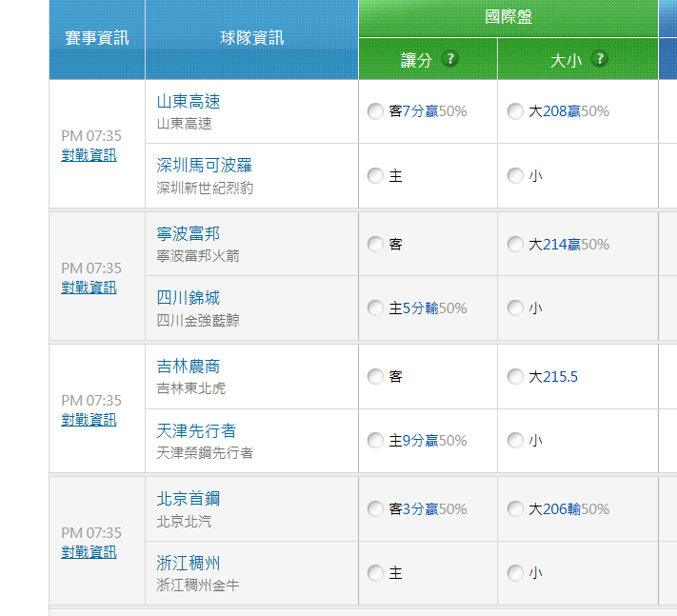Click the 天津榮鋼先行者 subtitle text
This screenshot has height=616, width=677.
click(205, 453)
